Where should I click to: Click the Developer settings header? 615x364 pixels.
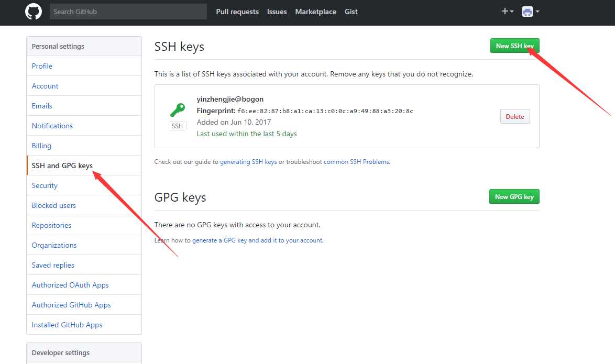click(84, 352)
